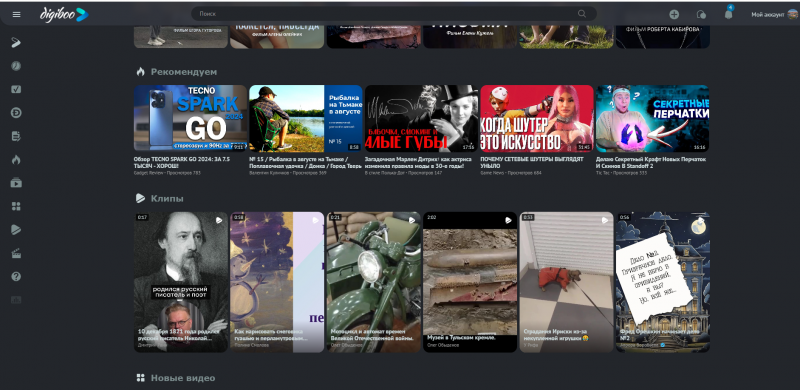Click the account avatar picture
This screenshot has height=390, width=800.
[x=792, y=14]
